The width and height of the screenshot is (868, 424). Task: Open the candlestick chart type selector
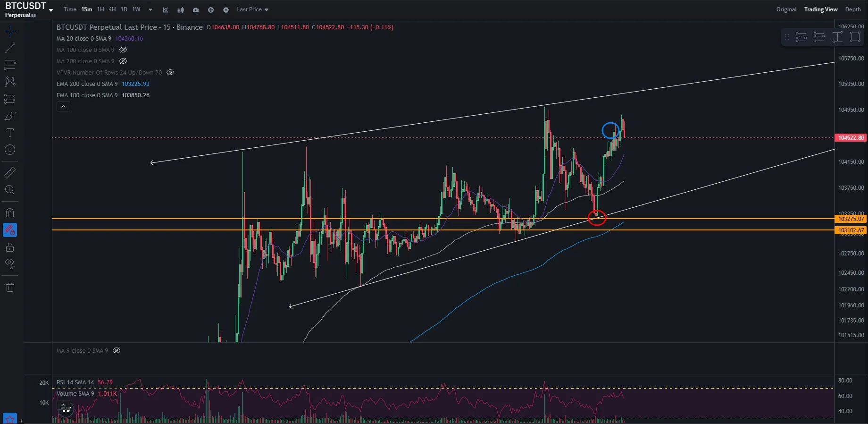pyautogui.click(x=181, y=10)
